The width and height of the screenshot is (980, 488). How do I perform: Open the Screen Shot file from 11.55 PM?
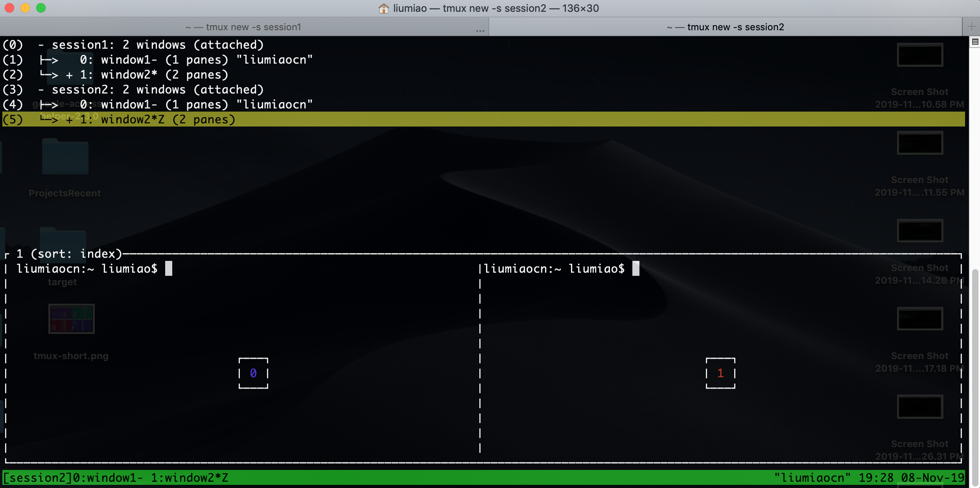920,143
